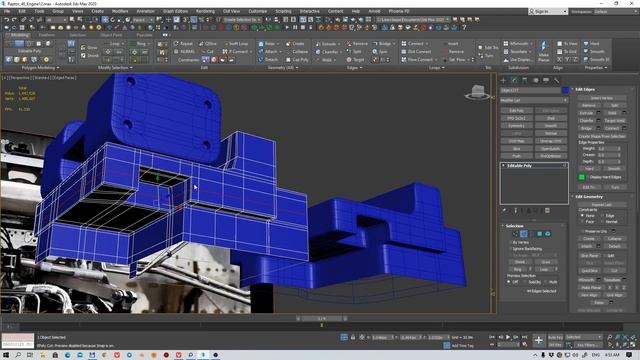The width and height of the screenshot is (640, 360).
Task: Select Preview Selection SubObj radio button
Action: [525, 282]
